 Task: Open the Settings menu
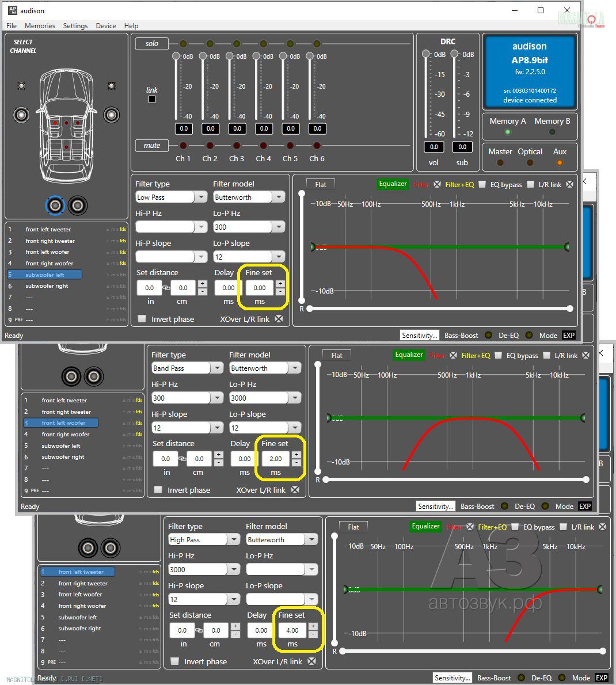point(75,26)
